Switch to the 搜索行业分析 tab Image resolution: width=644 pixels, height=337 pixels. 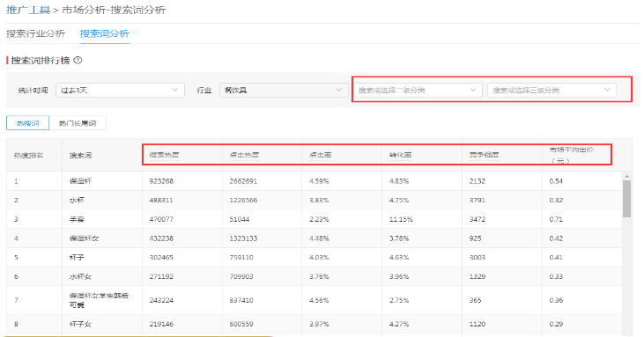click(35, 33)
